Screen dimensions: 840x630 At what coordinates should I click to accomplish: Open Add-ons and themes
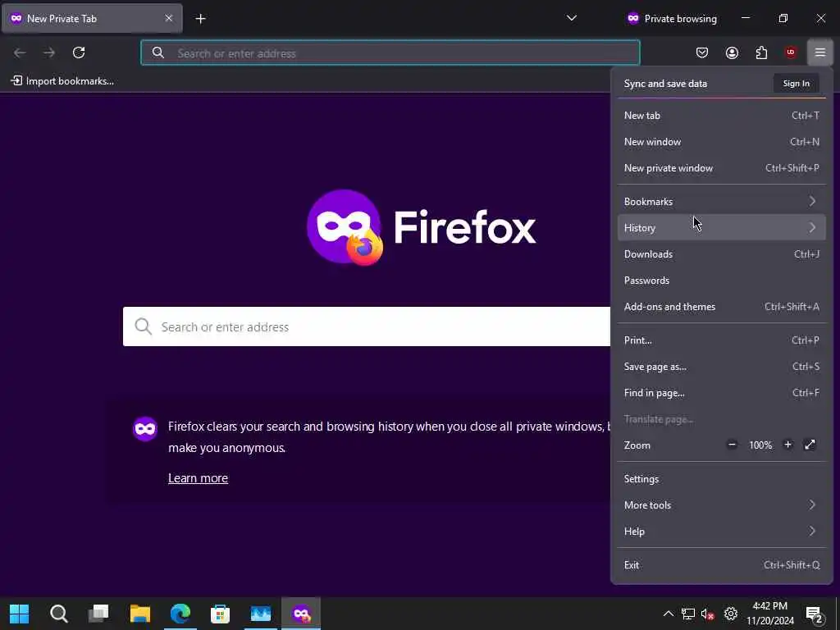coord(722,307)
